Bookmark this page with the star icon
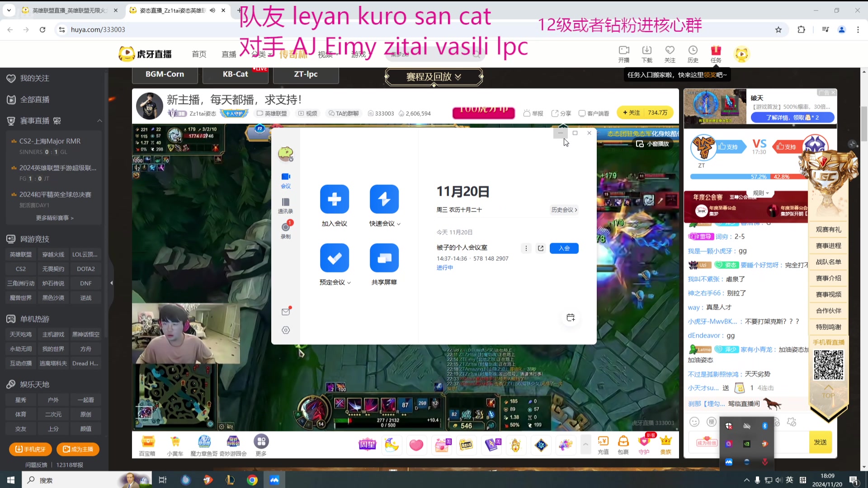The width and height of the screenshot is (868, 488). point(778,29)
